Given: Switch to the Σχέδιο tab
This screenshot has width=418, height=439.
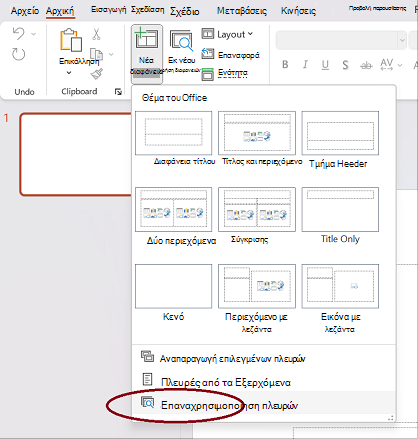Looking at the screenshot, I should pos(185,11).
